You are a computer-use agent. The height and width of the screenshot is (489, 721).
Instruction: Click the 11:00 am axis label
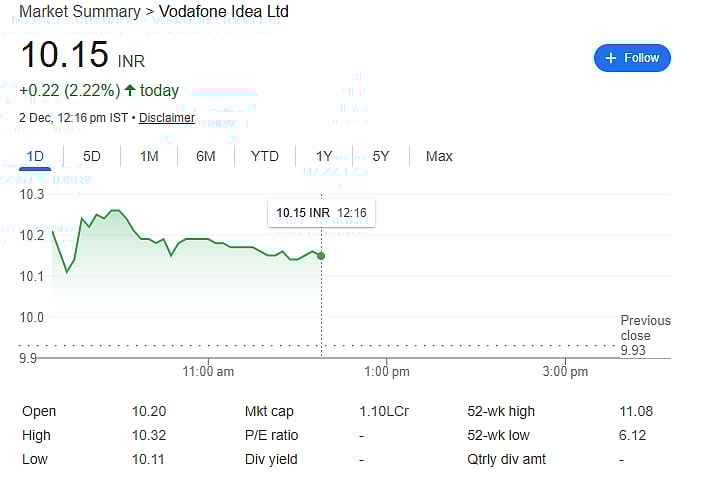click(209, 372)
